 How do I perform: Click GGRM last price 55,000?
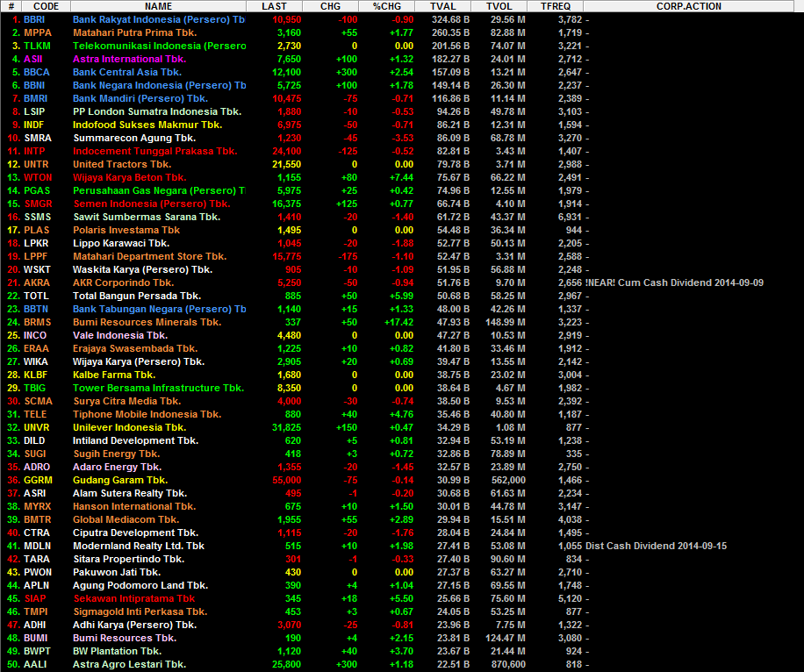(287, 480)
